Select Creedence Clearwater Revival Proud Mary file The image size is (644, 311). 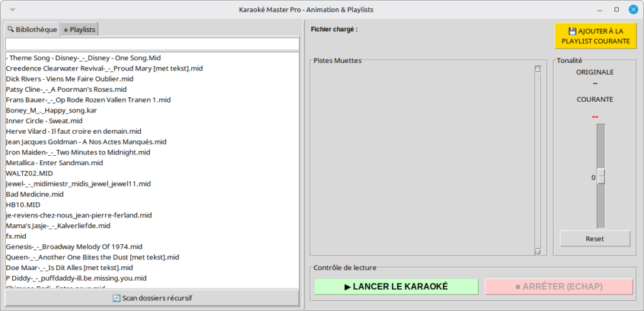[x=104, y=68]
